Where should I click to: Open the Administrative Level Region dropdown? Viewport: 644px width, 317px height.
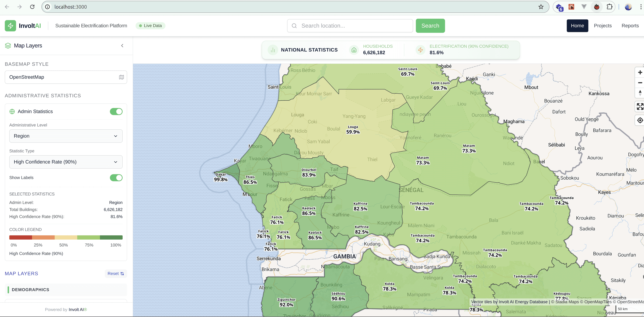click(x=66, y=136)
